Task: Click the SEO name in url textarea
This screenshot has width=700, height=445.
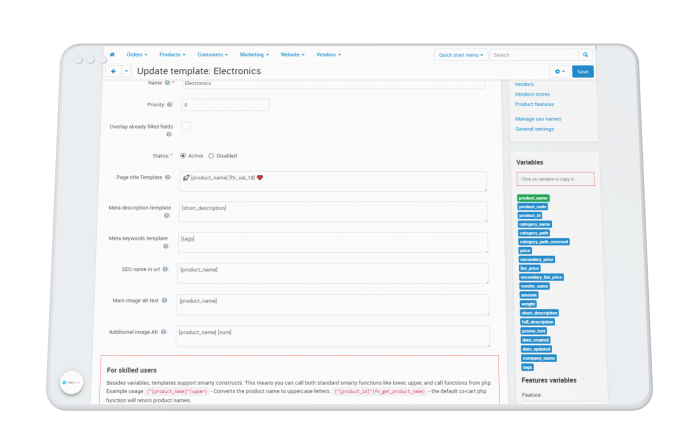Action: click(x=333, y=273)
